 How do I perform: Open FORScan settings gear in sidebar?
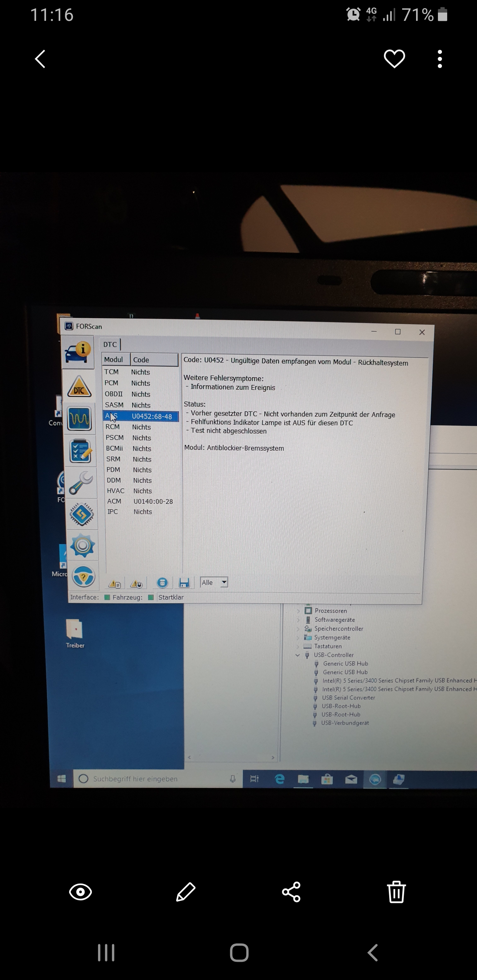click(82, 546)
